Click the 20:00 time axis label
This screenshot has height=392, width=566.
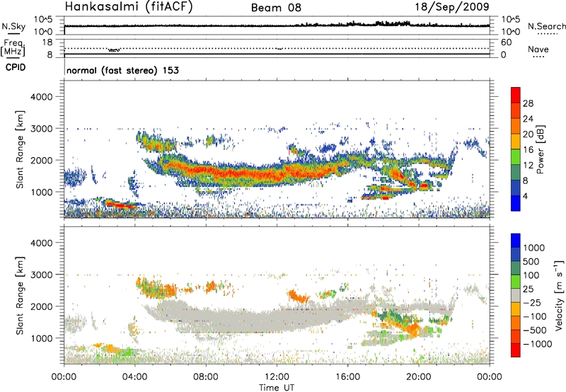coord(419,377)
